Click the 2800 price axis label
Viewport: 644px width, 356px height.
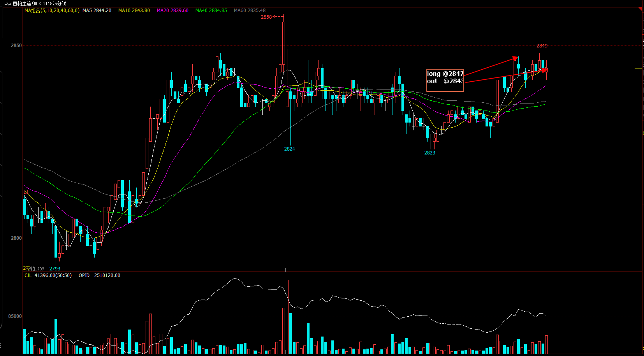16,238
